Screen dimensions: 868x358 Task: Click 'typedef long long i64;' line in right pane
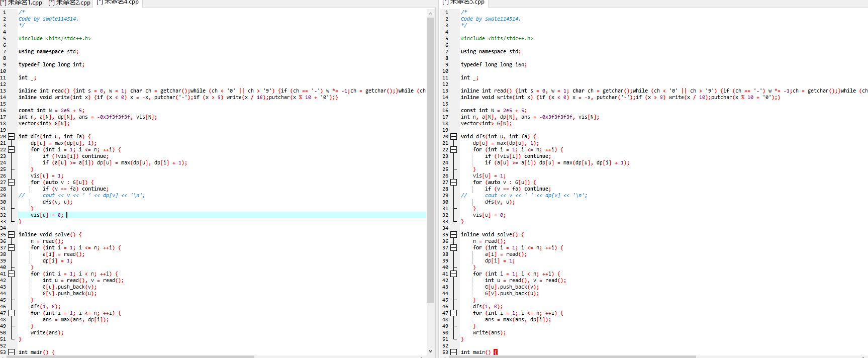click(x=494, y=64)
